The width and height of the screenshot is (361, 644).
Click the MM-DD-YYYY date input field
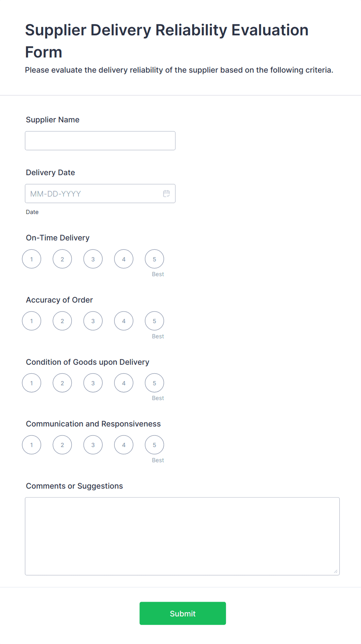[93, 193]
